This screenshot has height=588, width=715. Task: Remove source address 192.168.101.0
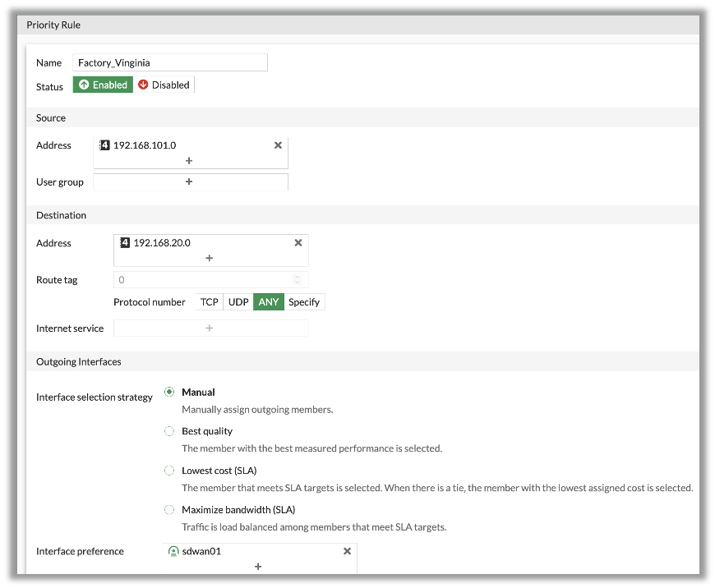coord(278,145)
